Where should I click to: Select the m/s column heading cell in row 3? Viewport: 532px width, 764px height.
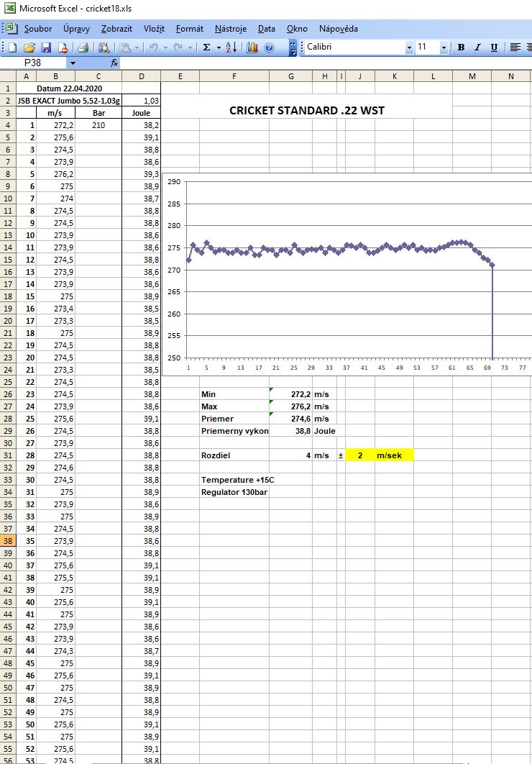(x=55, y=113)
